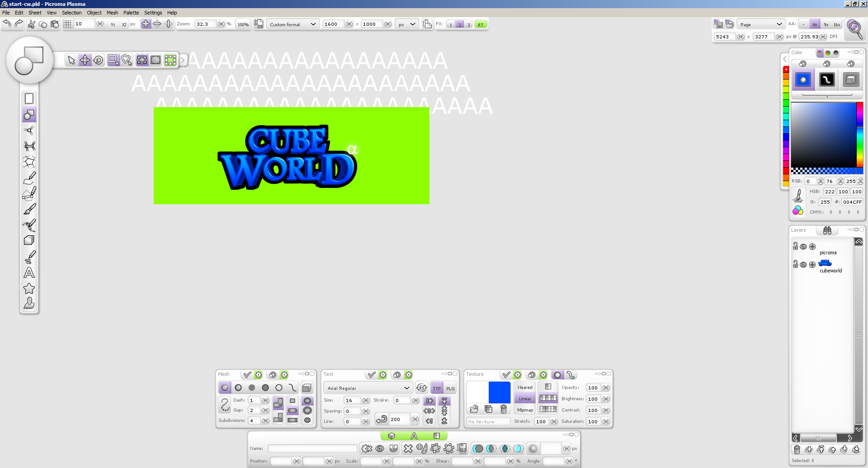The height and width of the screenshot is (468, 868).
Task: Select Linear texture filtering
Action: [x=525, y=398]
